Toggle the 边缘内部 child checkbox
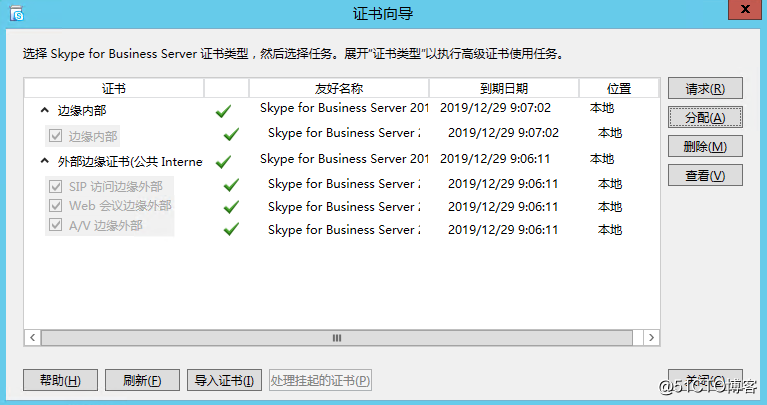 click(x=56, y=135)
